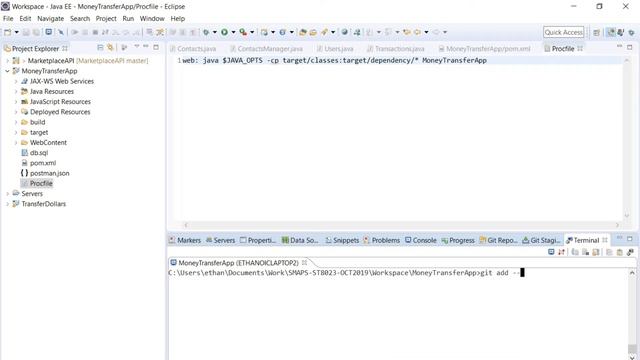Viewport: 640px width, 360px height.
Task: Expand the Java Resources node
Action: pos(16,91)
